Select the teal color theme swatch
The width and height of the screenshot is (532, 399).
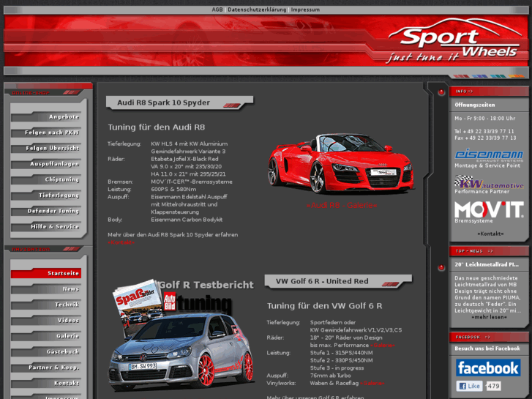(498, 76)
